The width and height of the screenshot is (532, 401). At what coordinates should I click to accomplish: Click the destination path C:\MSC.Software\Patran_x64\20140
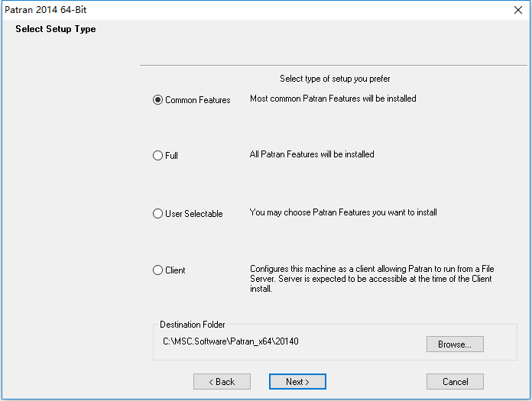coord(231,341)
